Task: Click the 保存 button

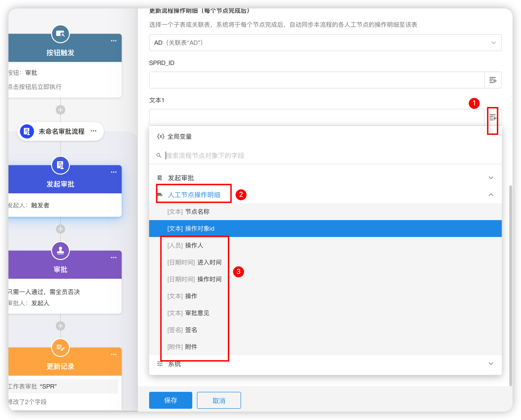Action: [170, 400]
